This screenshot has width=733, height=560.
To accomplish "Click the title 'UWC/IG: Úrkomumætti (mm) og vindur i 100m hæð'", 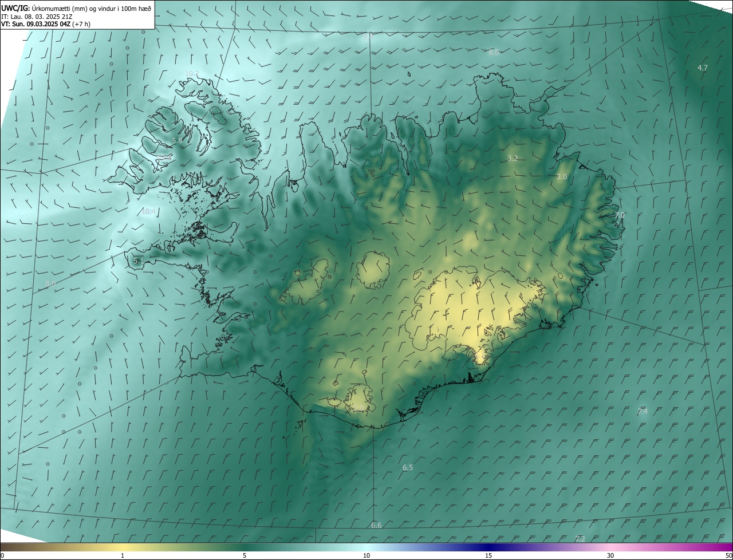I will (x=77, y=7).
